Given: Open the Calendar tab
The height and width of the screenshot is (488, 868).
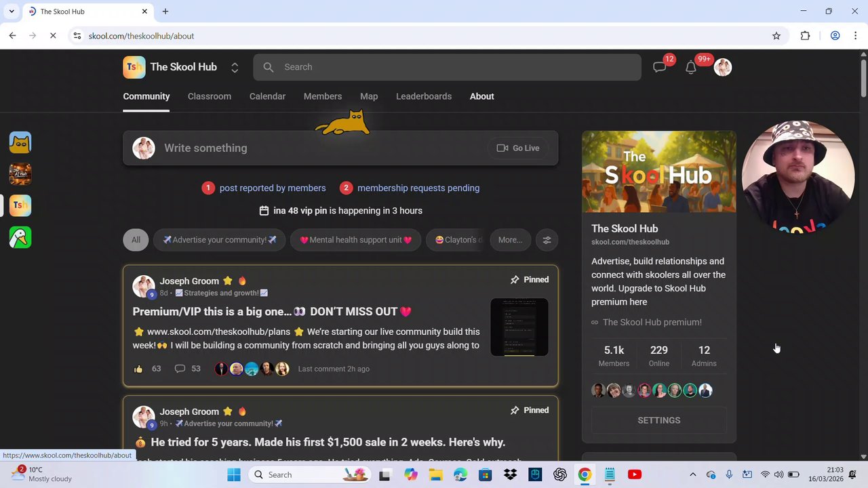Looking at the screenshot, I should point(267,96).
